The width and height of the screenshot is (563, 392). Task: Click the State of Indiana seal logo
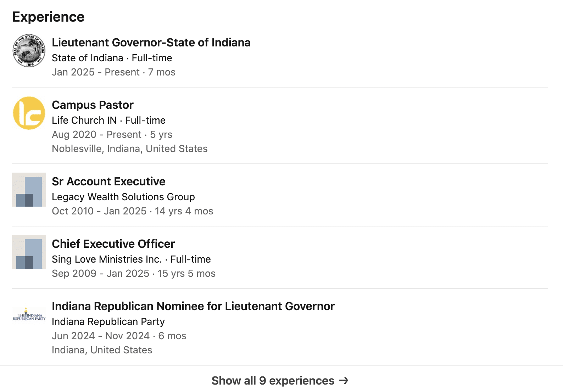point(29,51)
